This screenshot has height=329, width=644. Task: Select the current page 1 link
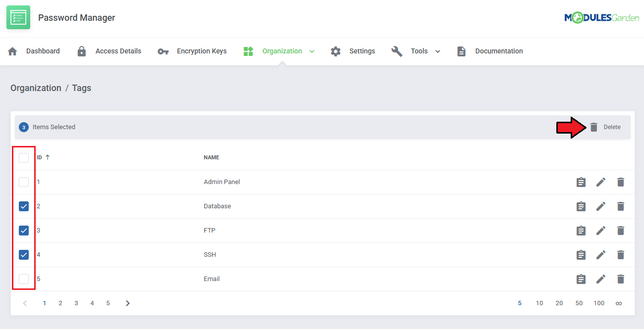click(x=45, y=303)
